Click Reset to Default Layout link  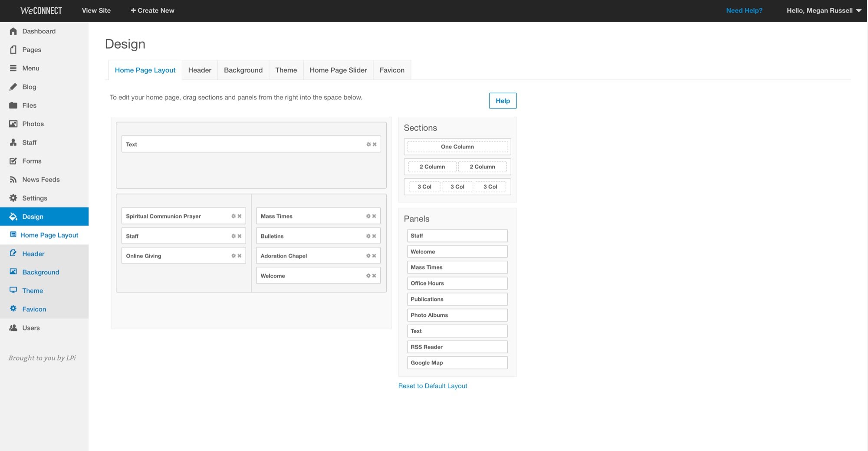[x=433, y=386]
